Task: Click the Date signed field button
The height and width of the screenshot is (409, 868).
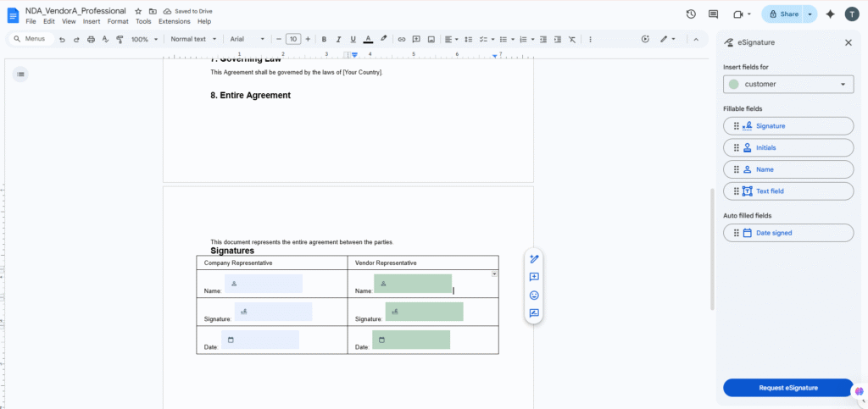Action: (787, 233)
